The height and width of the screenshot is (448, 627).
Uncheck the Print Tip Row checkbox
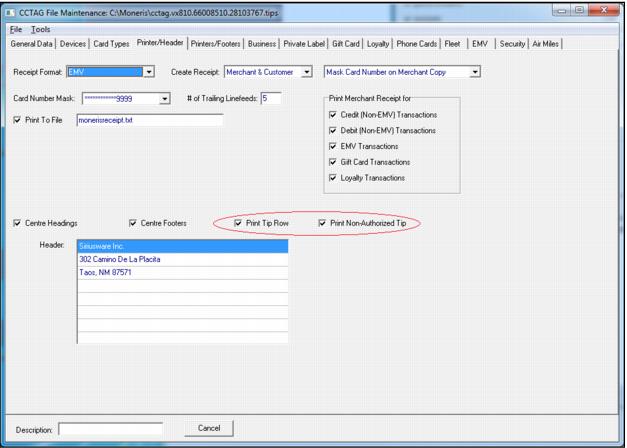point(238,223)
